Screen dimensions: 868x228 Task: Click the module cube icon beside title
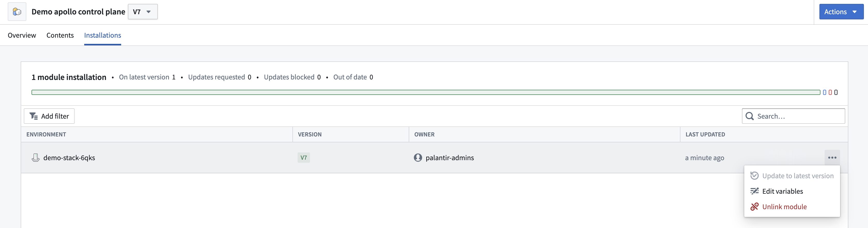pos(17,12)
